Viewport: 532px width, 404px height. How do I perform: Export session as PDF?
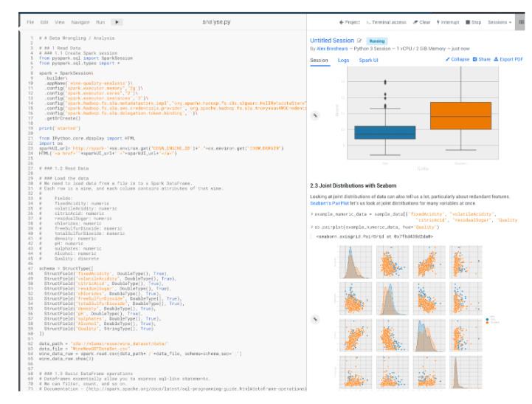coord(508,59)
